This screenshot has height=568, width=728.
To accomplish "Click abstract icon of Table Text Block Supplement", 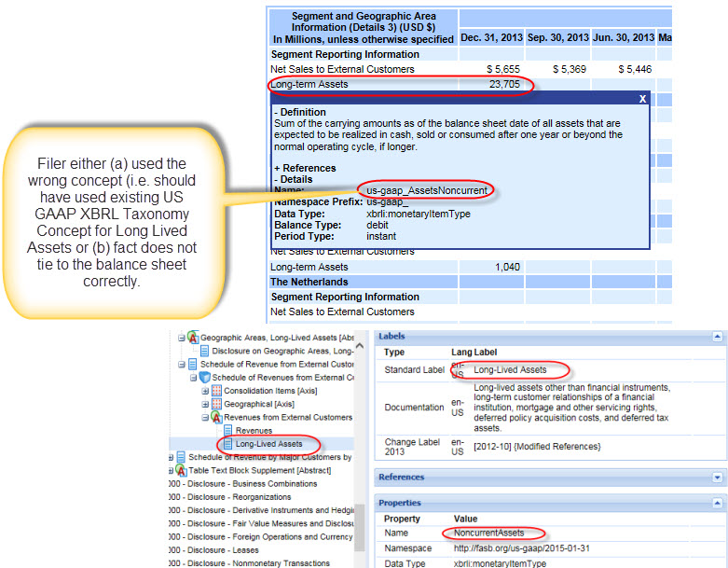I will 182,470.
